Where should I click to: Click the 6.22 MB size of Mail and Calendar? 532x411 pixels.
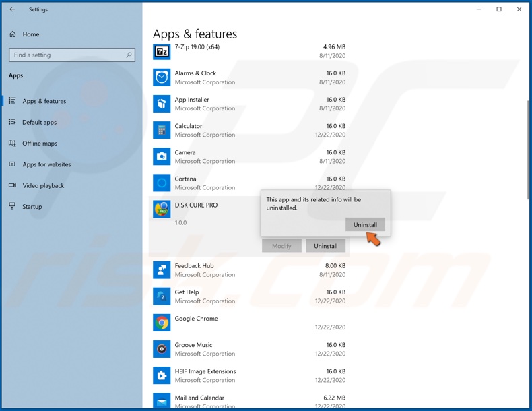[334, 398]
